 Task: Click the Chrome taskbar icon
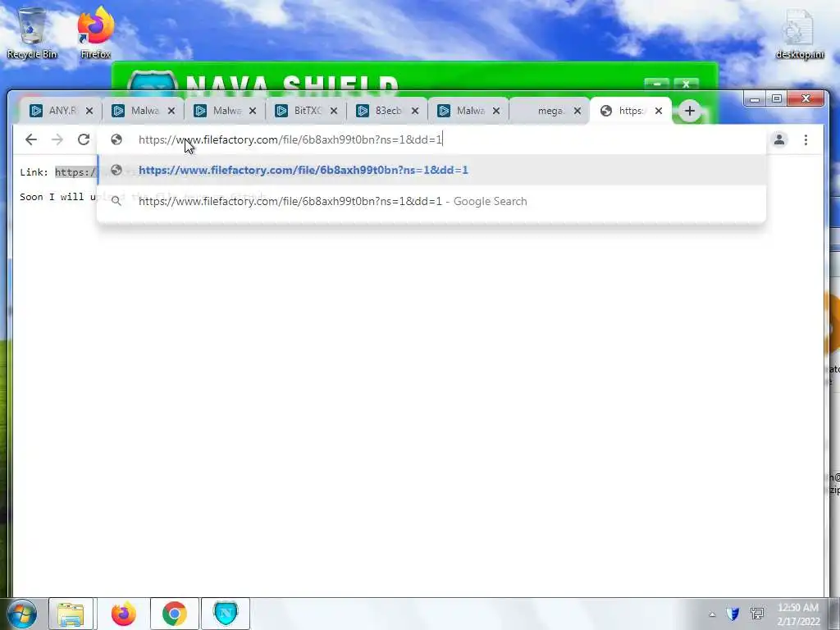coord(175,614)
